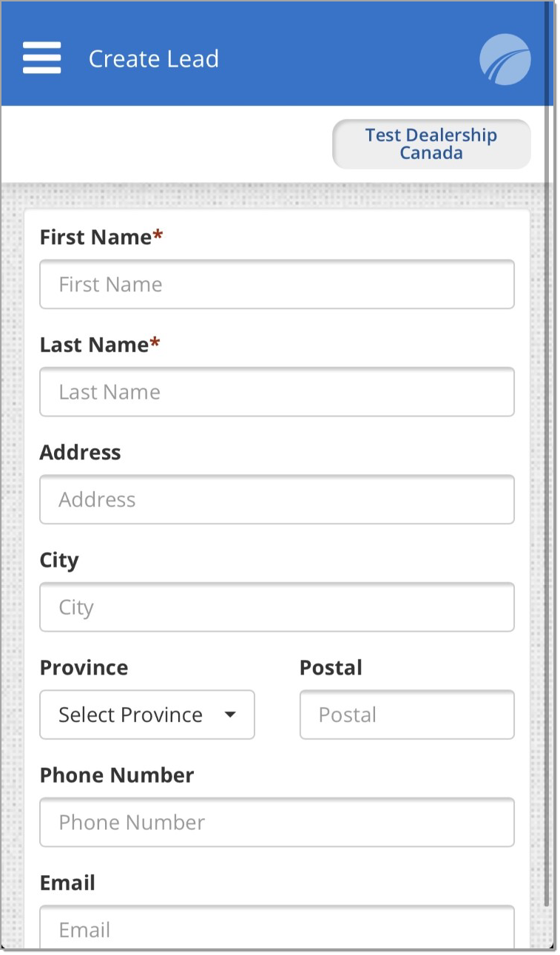Viewport: 560px width, 955px height.
Task: Open the hamburger navigation menu
Action: click(42, 58)
